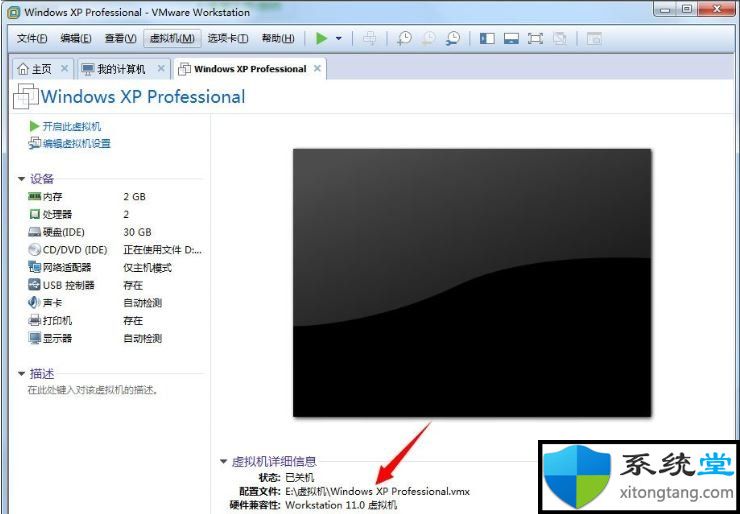
Task: Click the network adapter icon
Action: click(x=34, y=267)
